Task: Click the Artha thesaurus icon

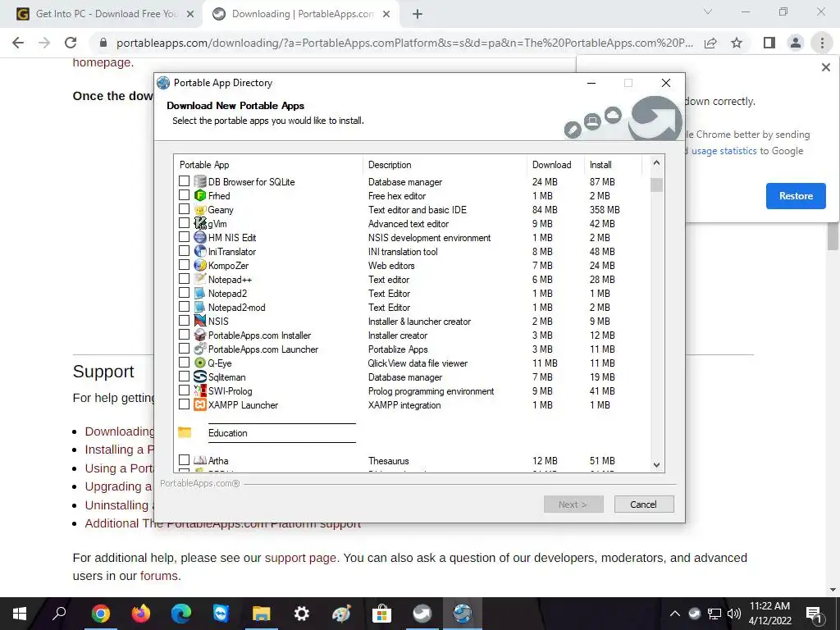Action: [200, 460]
